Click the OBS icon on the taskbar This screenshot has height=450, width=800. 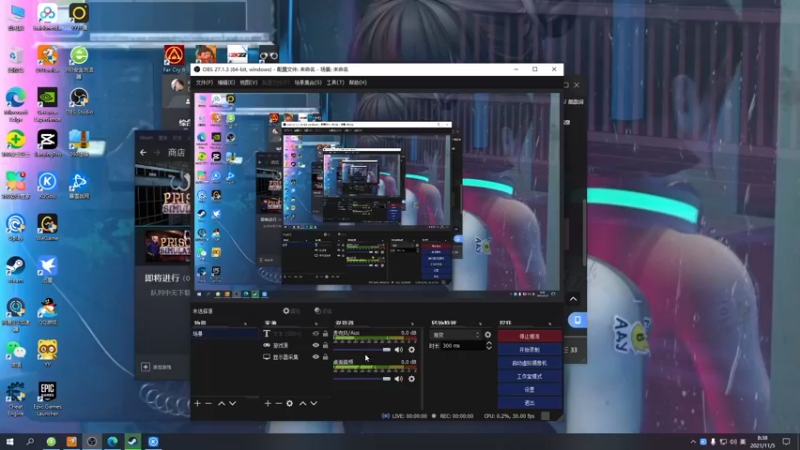[x=92, y=442]
